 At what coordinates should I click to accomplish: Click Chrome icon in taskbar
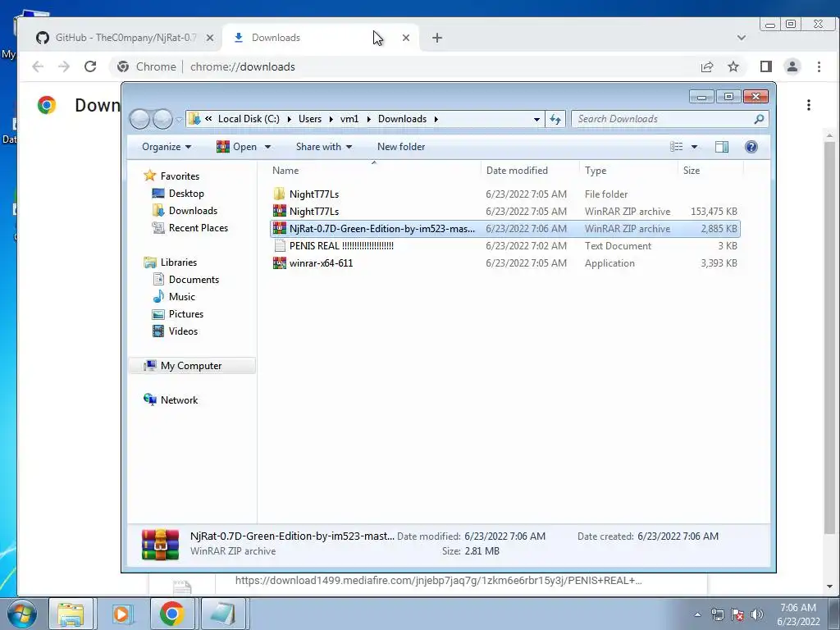tap(172, 614)
